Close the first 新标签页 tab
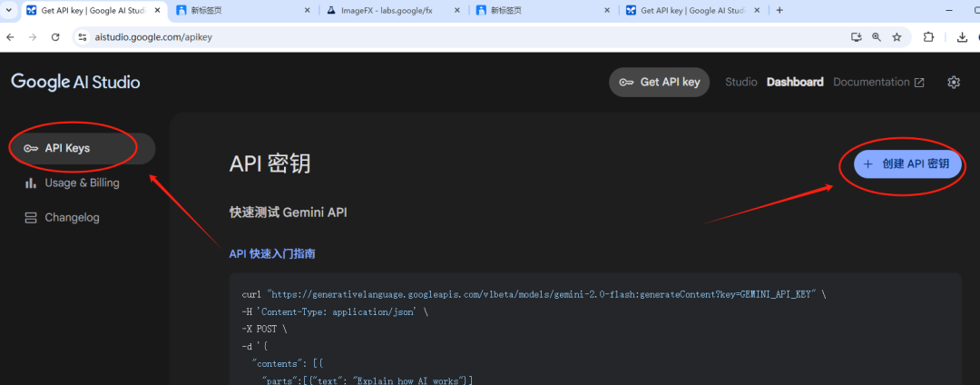Screen dimensions: 980x385 (x=307, y=10)
